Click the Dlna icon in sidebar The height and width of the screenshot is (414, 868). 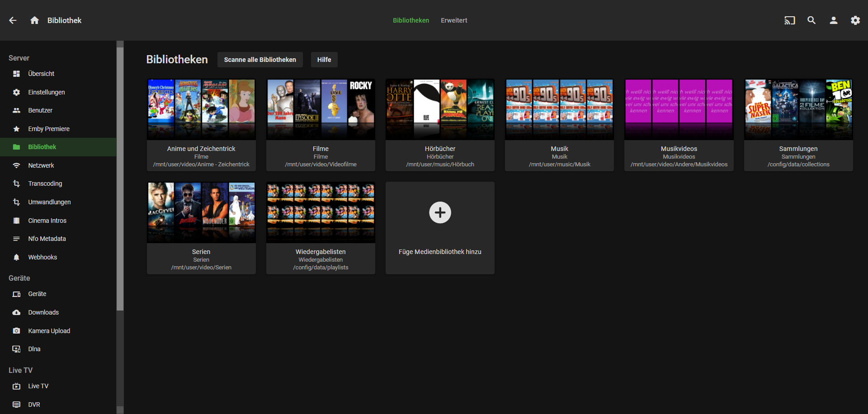click(16, 349)
